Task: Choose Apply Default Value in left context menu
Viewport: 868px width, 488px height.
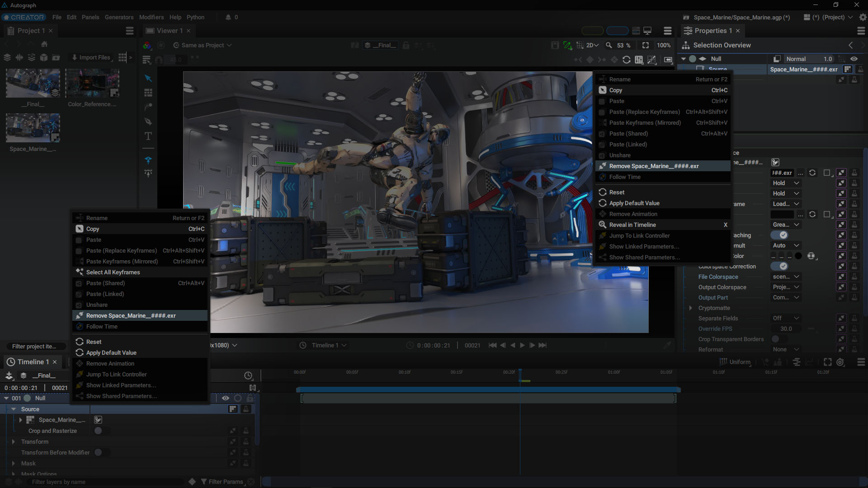Action: click(140, 352)
